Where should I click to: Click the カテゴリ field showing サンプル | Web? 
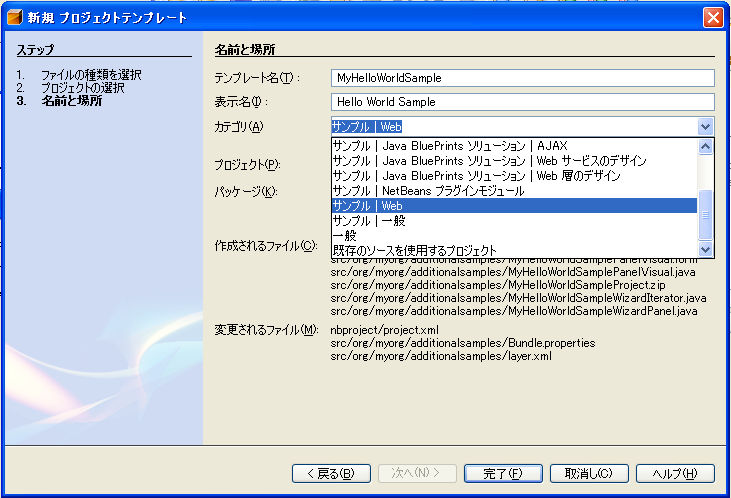514,126
